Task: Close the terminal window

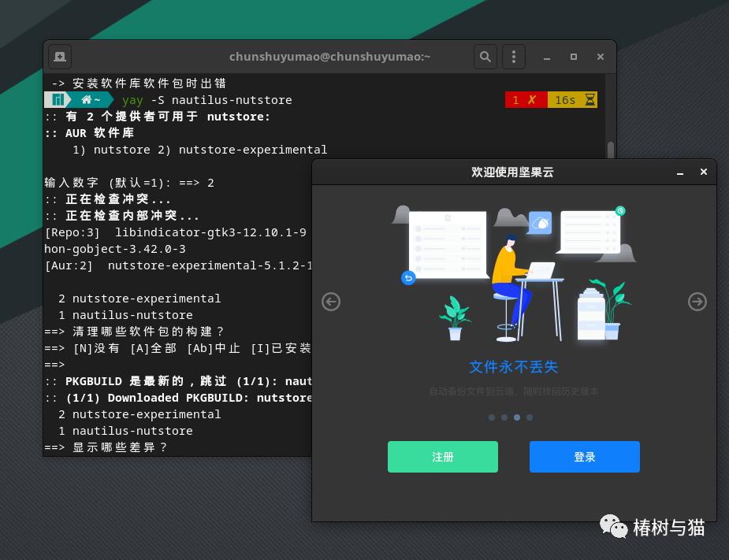Action: point(601,57)
